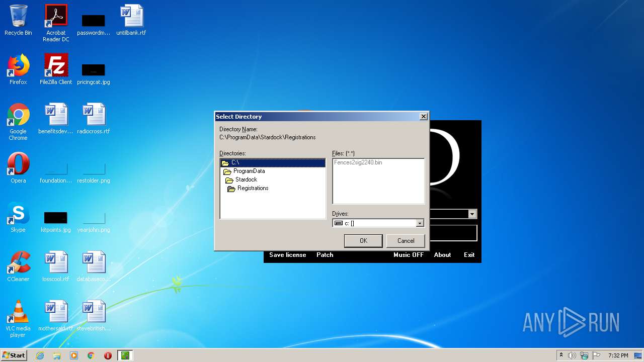
Task: Click the Show desktop button
Action: pyautogui.click(x=638, y=355)
